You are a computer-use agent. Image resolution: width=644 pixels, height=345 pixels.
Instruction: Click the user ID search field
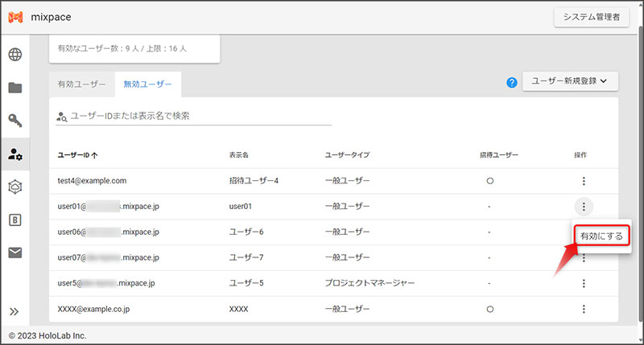click(x=200, y=116)
